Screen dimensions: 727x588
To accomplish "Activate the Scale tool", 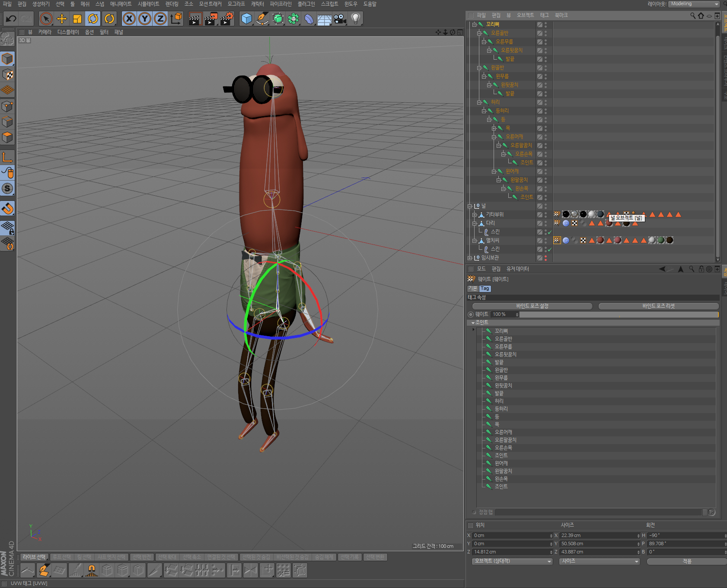I will (77, 19).
